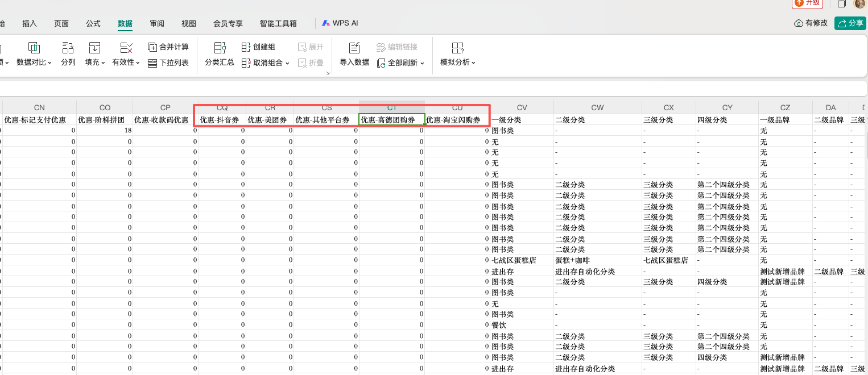Viewport: 868px width, 375px height.
Task: Open the 填充 fill dropdown
Action: point(103,63)
